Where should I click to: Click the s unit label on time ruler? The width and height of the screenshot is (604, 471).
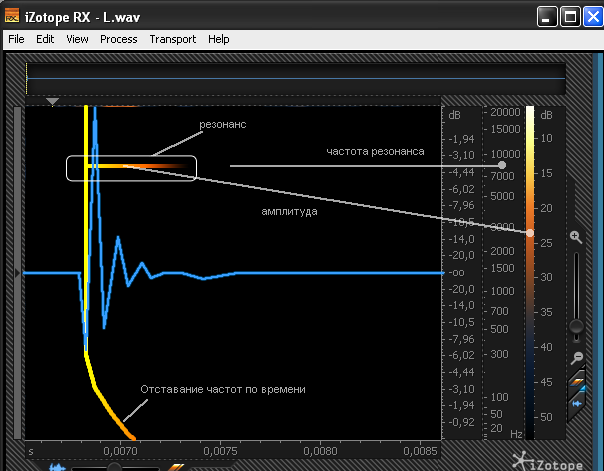(x=31, y=451)
